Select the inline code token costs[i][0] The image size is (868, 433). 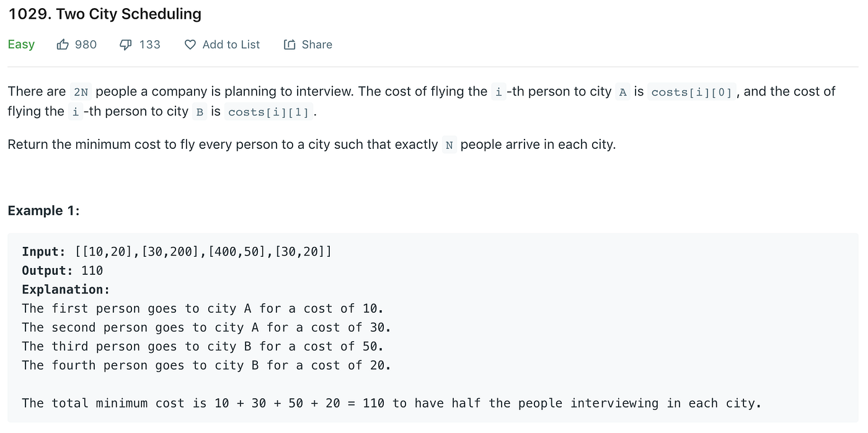pos(691,91)
